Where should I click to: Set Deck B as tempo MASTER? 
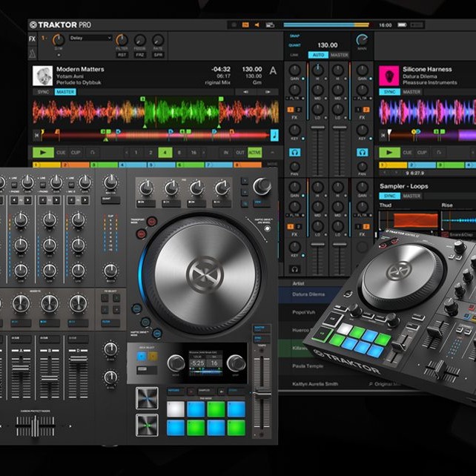coord(411,92)
